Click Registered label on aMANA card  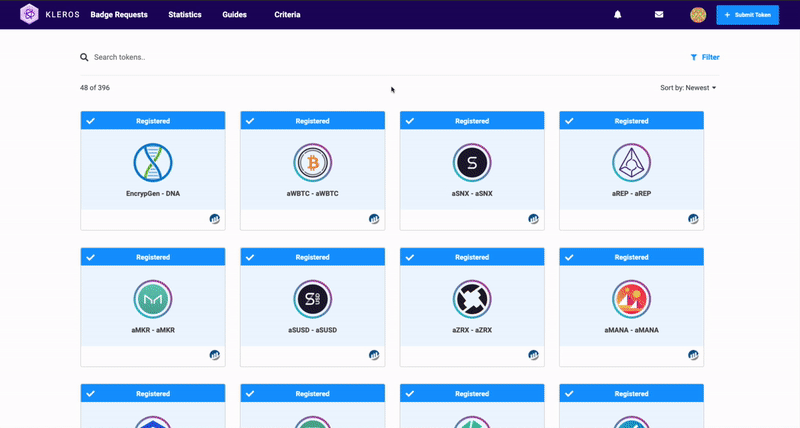click(632, 257)
